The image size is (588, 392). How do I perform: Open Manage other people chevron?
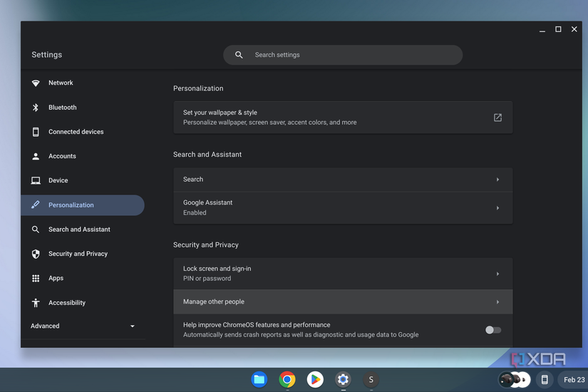(x=497, y=302)
